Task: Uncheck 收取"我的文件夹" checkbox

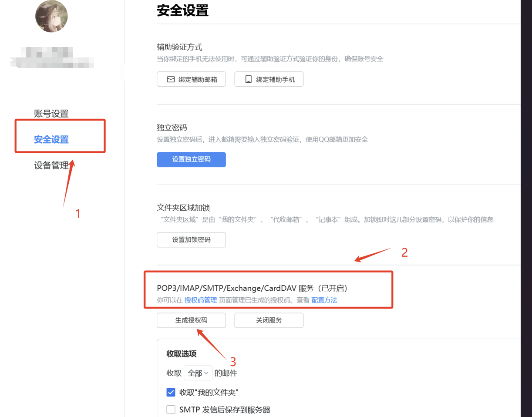Action: [171, 392]
